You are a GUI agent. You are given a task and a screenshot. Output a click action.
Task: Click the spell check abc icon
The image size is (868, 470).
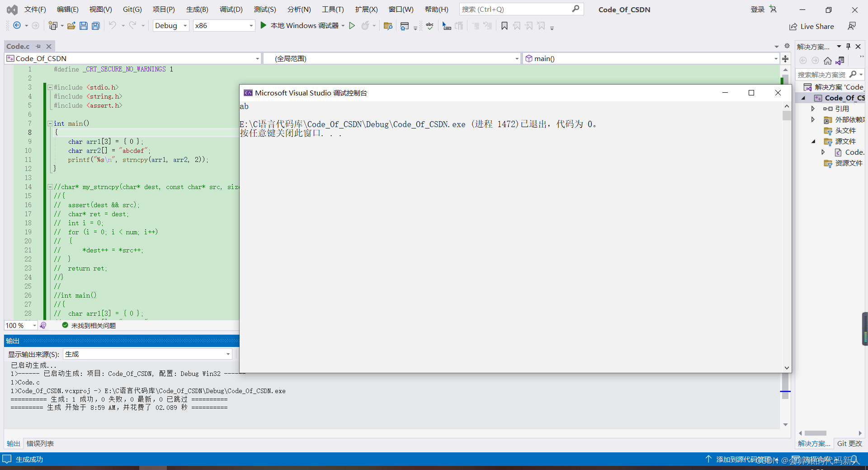point(429,26)
